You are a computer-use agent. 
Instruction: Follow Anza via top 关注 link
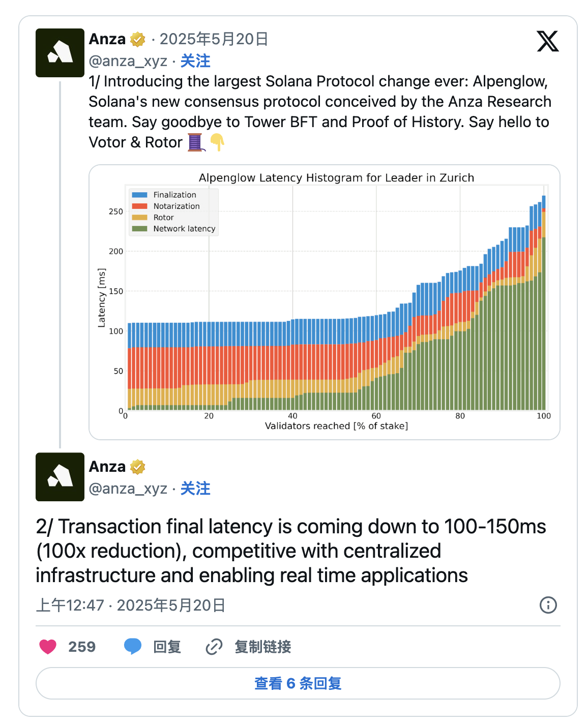195,61
